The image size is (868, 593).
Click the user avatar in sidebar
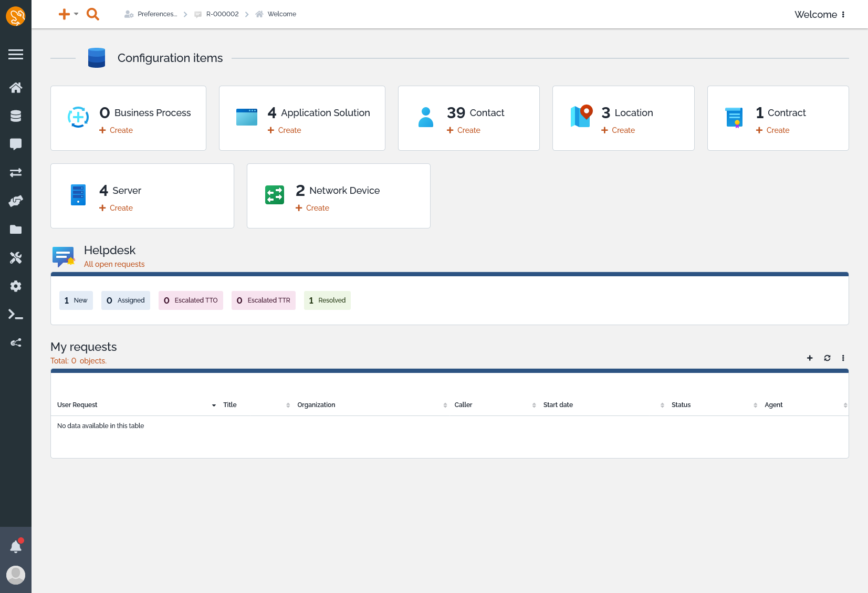click(x=16, y=575)
